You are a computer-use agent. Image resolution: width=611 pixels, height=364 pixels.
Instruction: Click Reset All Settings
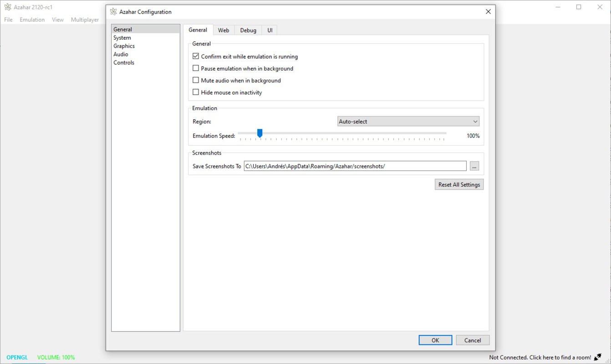(x=459, y=184)
